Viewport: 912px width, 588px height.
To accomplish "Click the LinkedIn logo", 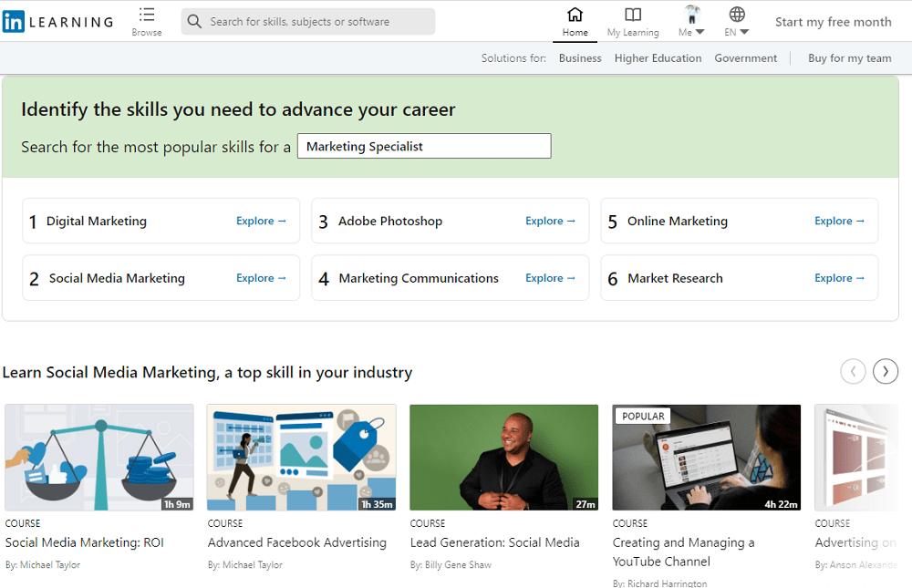I will coord(57,21).
